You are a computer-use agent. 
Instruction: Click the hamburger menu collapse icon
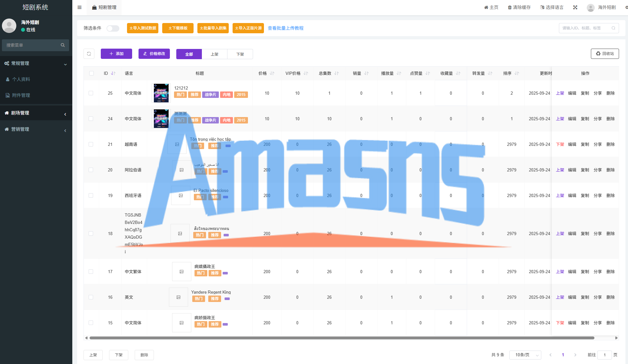point(80,7)
